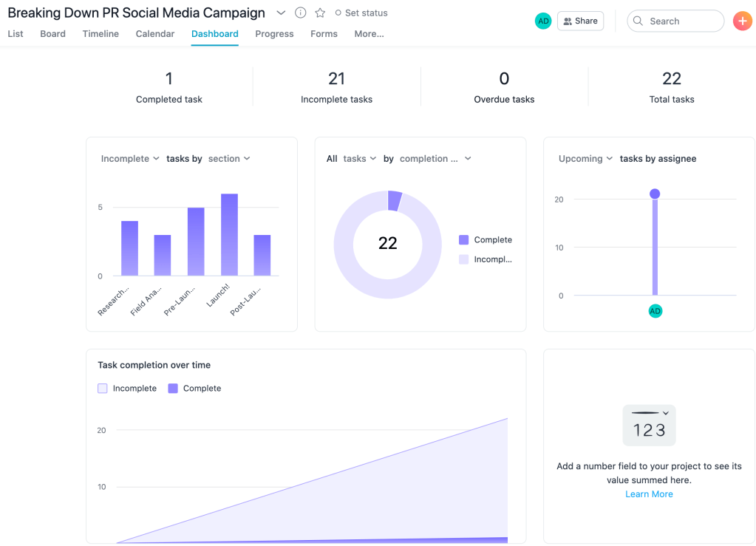Click the Set status circle indicator

[338, 13]
